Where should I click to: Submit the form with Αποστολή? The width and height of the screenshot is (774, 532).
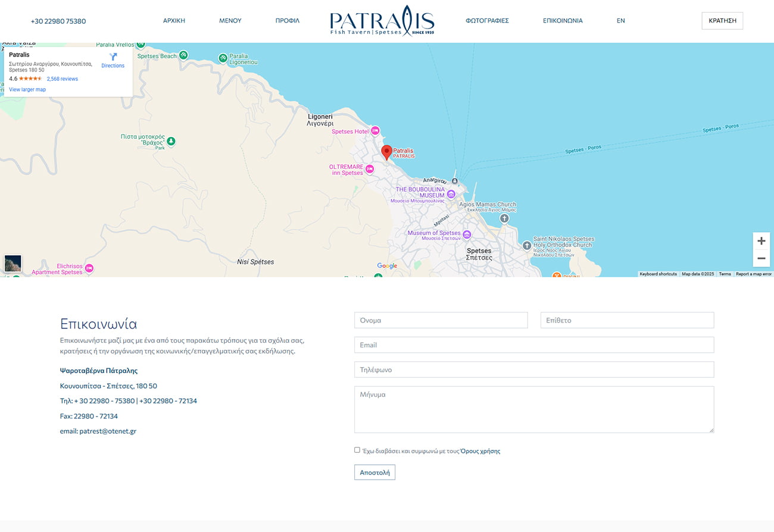[x=374, y=472]
